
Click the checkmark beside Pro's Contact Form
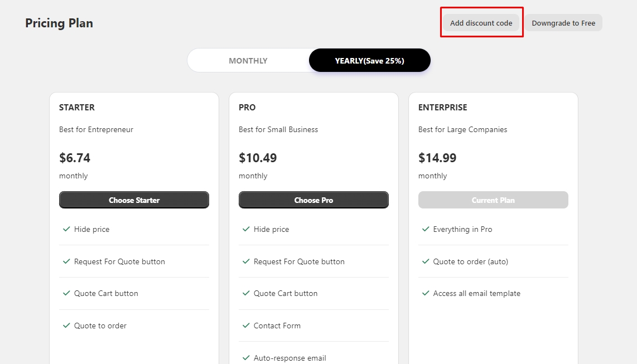[x=246, y=326]
